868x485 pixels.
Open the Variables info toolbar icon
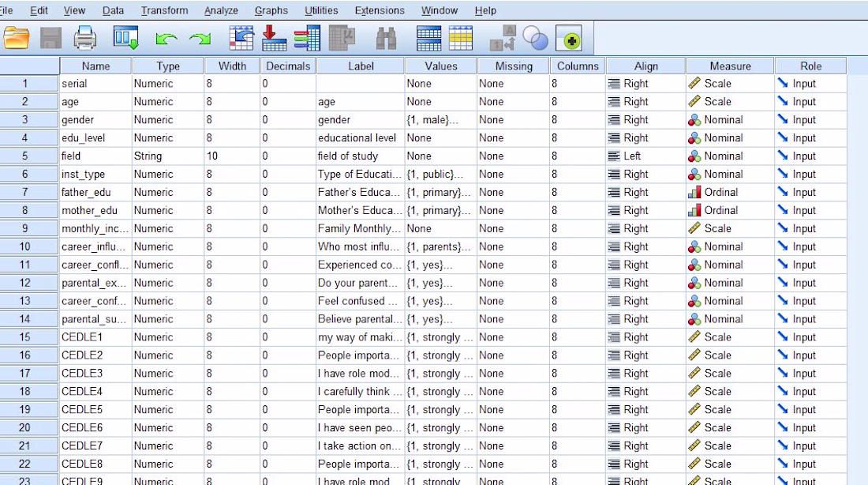pos(307,38)
